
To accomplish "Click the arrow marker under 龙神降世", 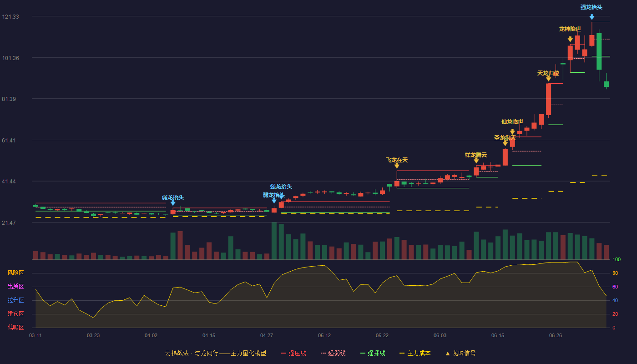I will [x=570, y=40].
